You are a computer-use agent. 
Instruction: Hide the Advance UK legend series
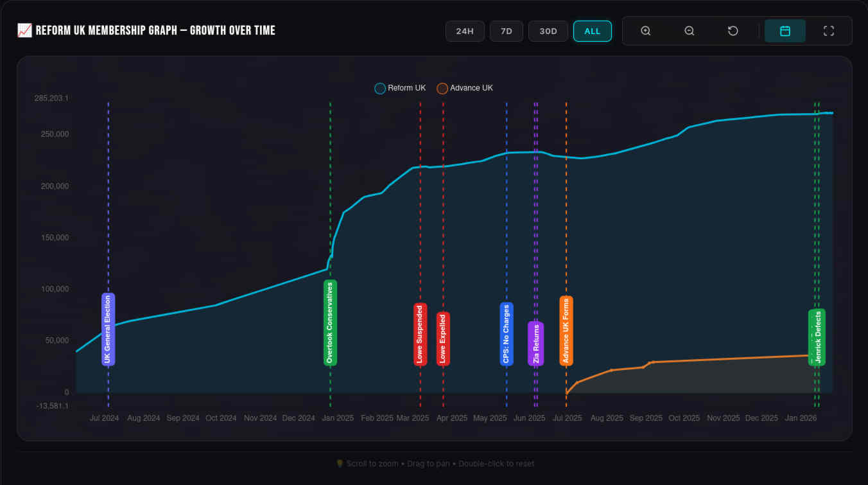coord(465,88)
